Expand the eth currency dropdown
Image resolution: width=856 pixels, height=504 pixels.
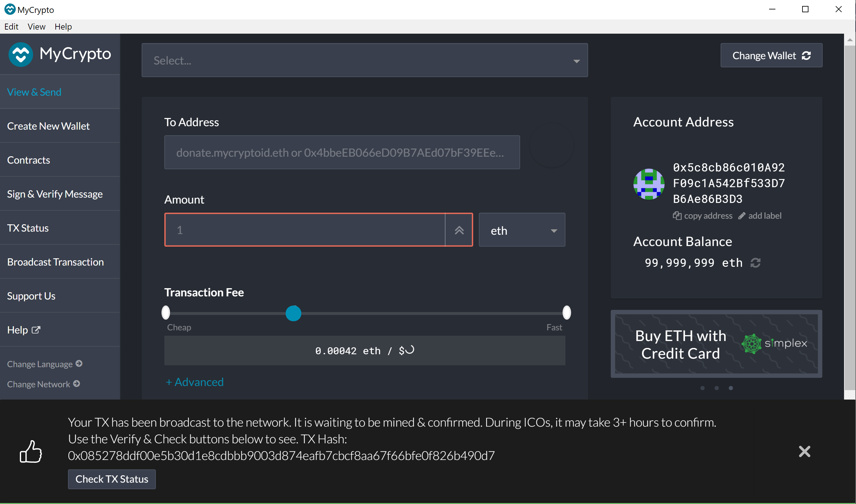522,230
